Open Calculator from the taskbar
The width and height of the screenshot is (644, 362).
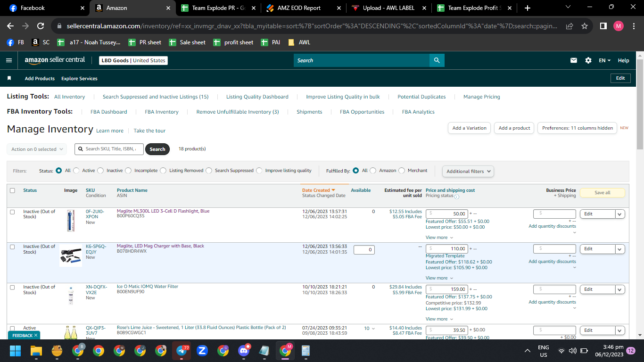point(306,351)
